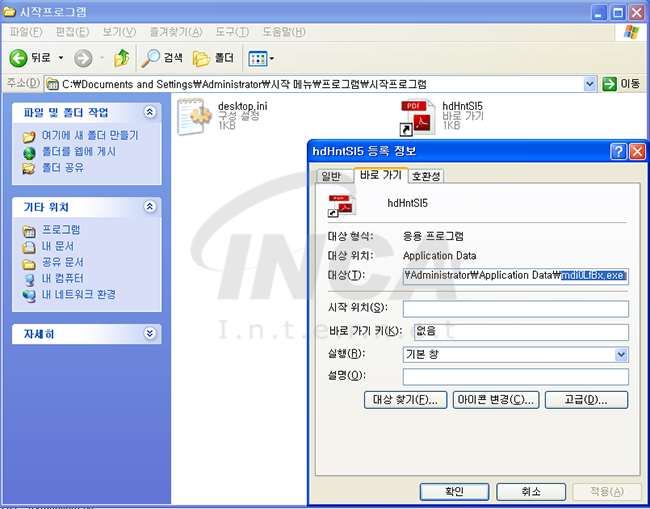Open 내 컴퓨터 location

pos(63,279)
